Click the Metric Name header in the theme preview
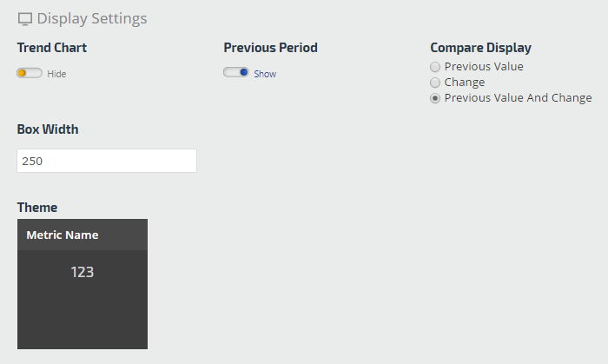This screenshot has height=364, width=608. pos(63,235)
